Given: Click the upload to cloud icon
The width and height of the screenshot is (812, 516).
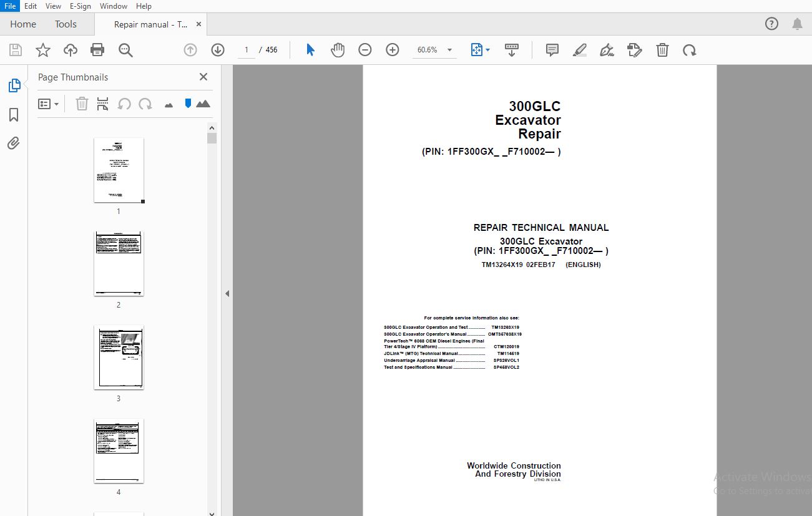Looking at the screenshot, I should point(71,50).
